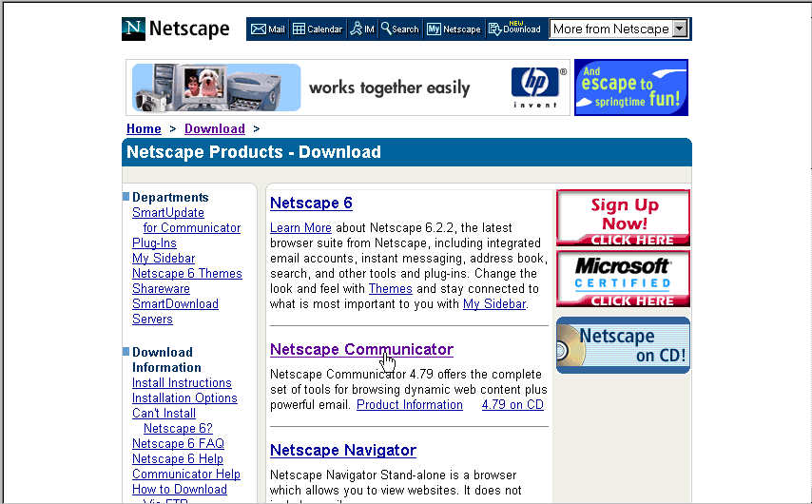Open Install Instructions sidebar link
Image resolution: width=812 pixels, height=504 pixels.
point(182,383)
